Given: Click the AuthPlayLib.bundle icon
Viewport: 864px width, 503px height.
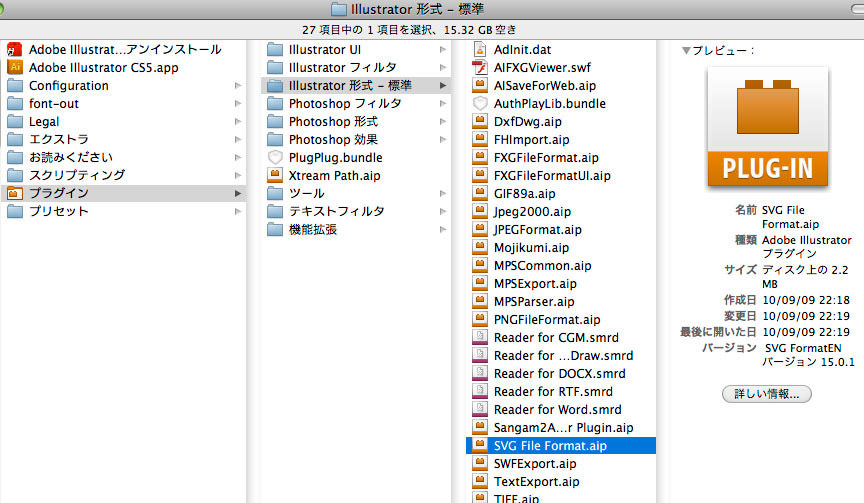Looking at the screenshot, I should [480, 104].
